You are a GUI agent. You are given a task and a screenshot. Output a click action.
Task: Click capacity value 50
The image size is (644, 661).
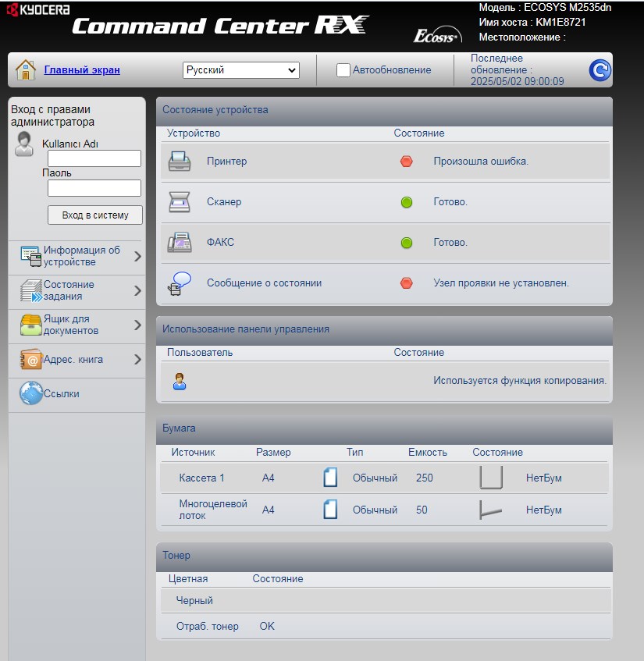(422, 510)
